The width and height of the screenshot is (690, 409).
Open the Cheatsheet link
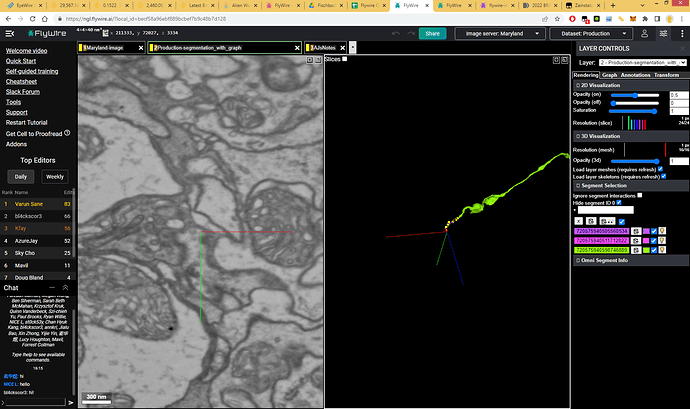pos(21,81)
